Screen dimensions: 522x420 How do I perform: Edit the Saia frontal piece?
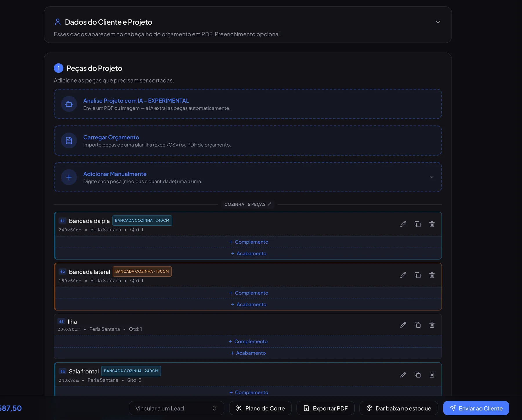403,375
